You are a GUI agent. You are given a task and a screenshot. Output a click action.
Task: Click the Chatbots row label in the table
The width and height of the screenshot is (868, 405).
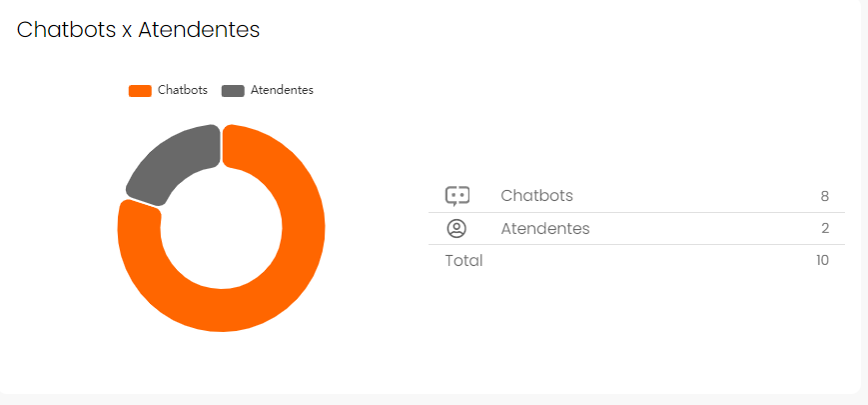click(536, 196)
